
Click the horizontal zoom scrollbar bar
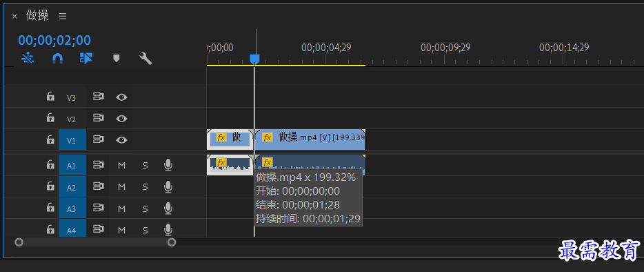[95, 242]
